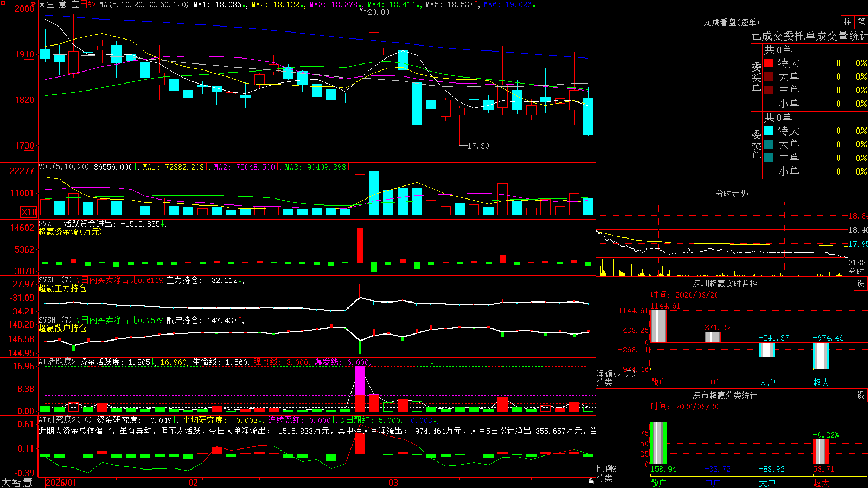Click teal swatch for 委卖单 中单
Viewport: 868px width, 488px height.
point(768,158)
